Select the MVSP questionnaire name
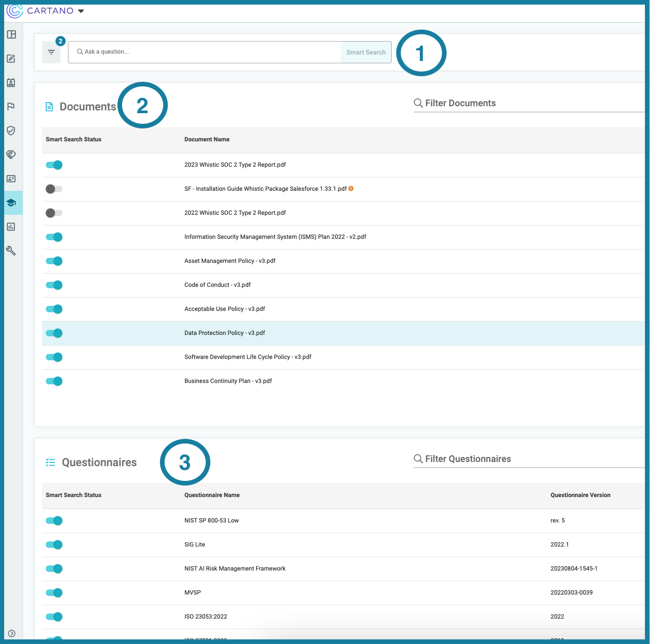The height and width of the screenshot is (644, 650). pos(192,593)
